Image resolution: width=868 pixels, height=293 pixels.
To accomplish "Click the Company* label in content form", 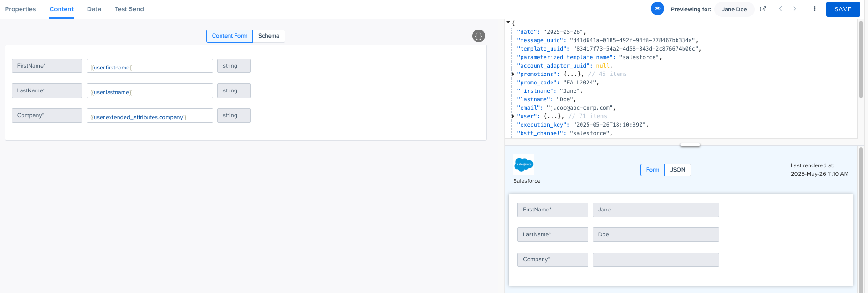I will 47,115.
